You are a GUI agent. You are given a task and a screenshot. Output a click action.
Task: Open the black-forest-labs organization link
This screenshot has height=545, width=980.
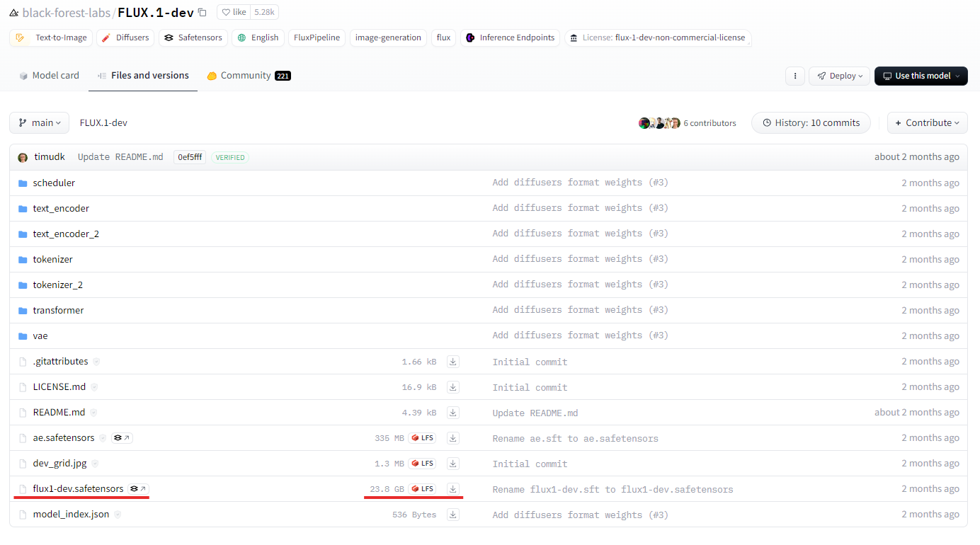tap(65, 13)
